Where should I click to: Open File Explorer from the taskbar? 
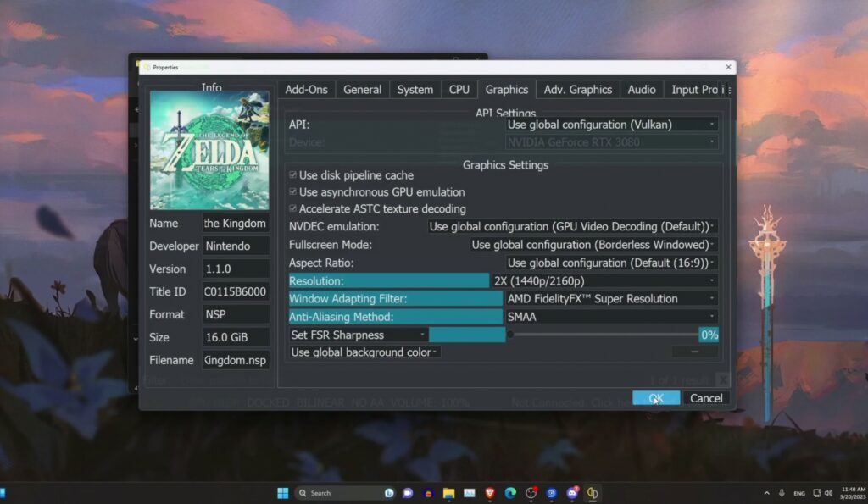[448, 493]
